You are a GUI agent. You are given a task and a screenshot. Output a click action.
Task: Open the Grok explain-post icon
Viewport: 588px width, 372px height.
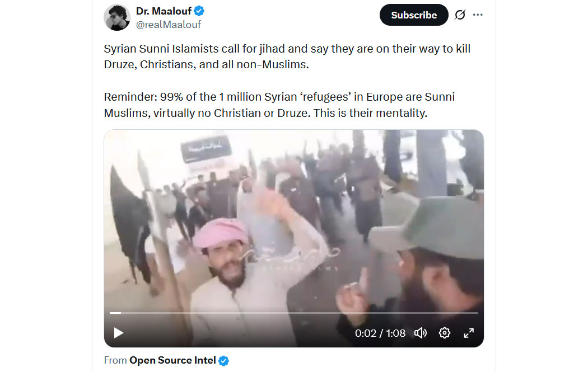click(460, 15)
